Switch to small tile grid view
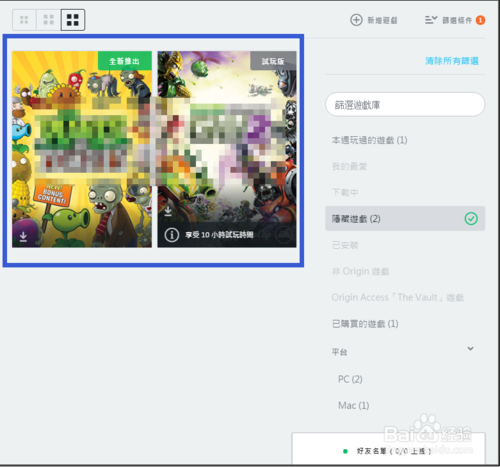Image resolution: width=500 pixels, height=467 pixels. click(x=24, y=20)
